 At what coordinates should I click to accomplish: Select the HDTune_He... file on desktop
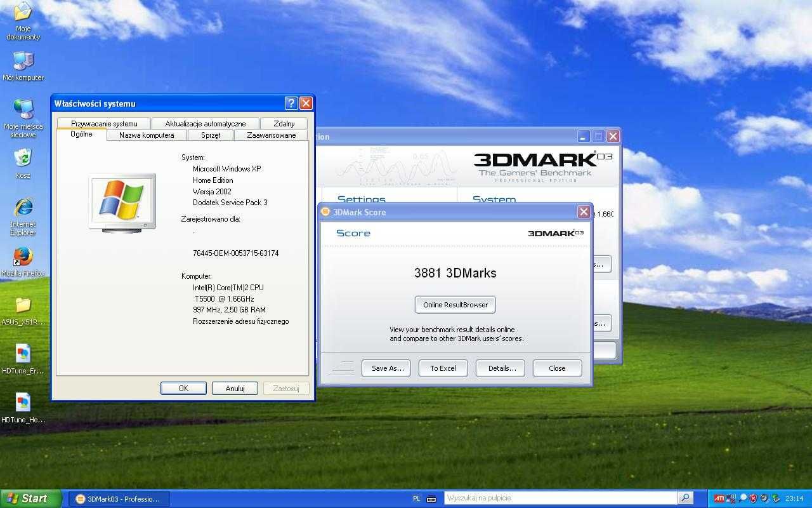[23, 408]
